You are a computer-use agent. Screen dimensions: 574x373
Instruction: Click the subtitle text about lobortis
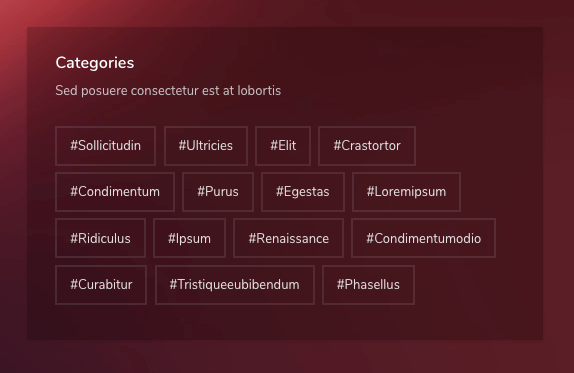coord(168,90)
